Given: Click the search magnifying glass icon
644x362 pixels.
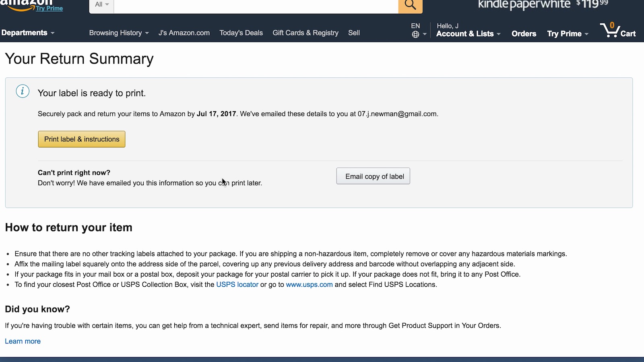Looking at the screenshot, I should coord(410,5).
